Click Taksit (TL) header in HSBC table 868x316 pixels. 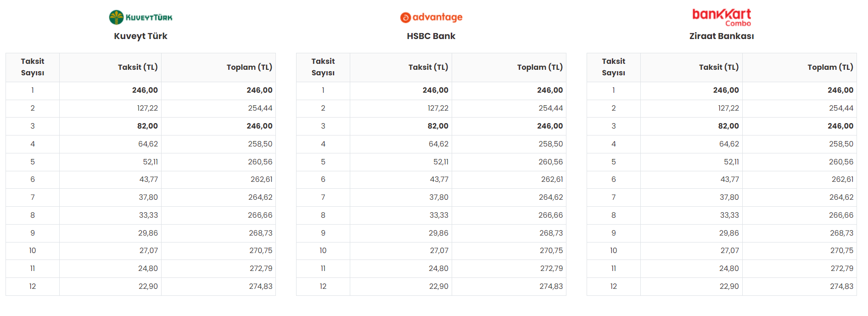pos(428,67)
